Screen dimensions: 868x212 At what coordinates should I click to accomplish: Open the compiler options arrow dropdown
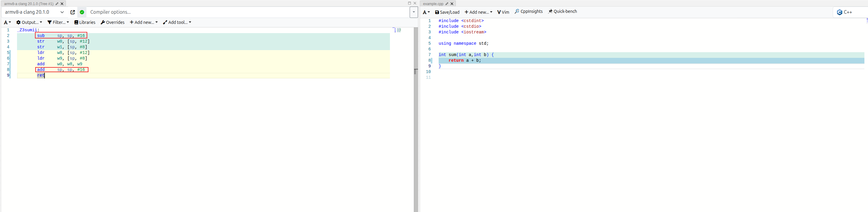[x=414, y=12]
